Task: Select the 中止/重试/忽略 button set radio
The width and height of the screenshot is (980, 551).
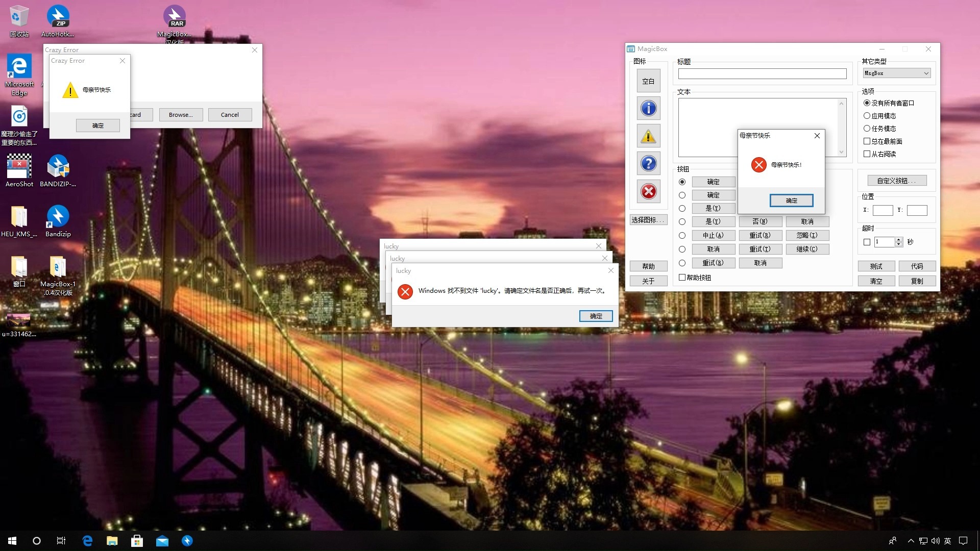Action: coord(682,235)
